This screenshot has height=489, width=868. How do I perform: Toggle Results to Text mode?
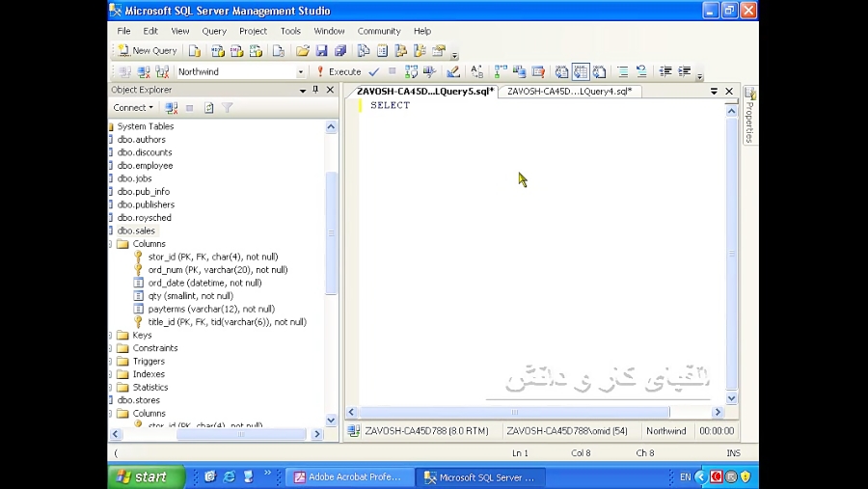(x=561, y=71)
